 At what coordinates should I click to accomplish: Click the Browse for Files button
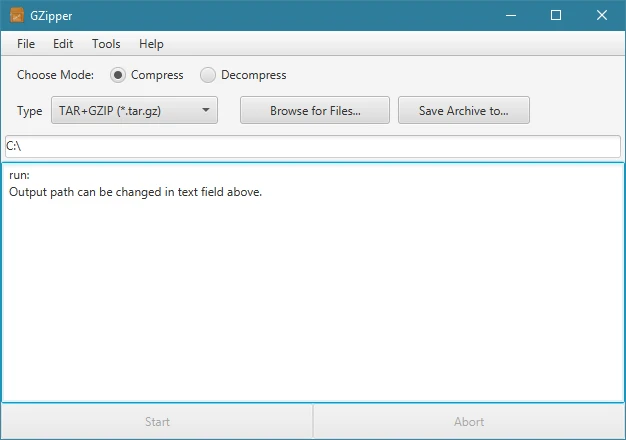[x=315, y=110]
